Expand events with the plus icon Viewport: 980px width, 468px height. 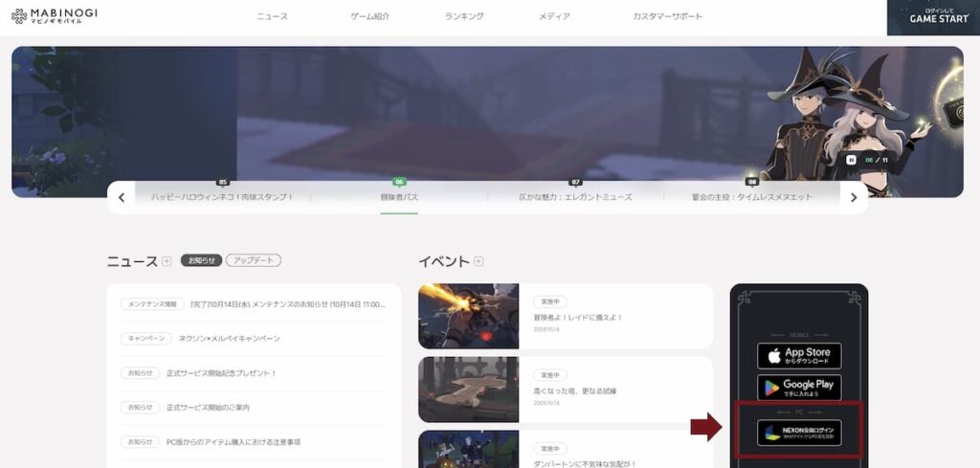[x=479, y=261]
